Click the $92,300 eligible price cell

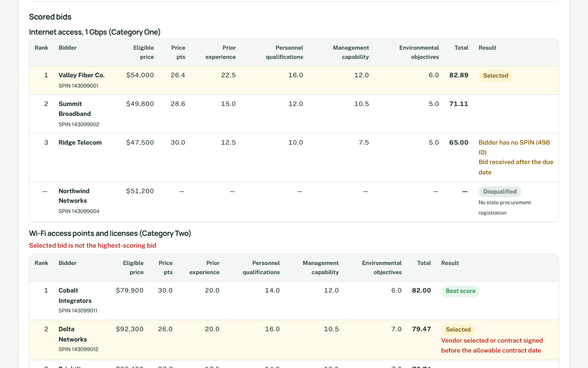(x=130, y=329)
